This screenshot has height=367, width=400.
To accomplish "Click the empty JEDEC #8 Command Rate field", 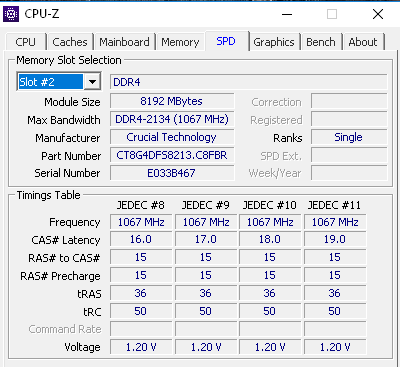I will [x=141, y=329].
